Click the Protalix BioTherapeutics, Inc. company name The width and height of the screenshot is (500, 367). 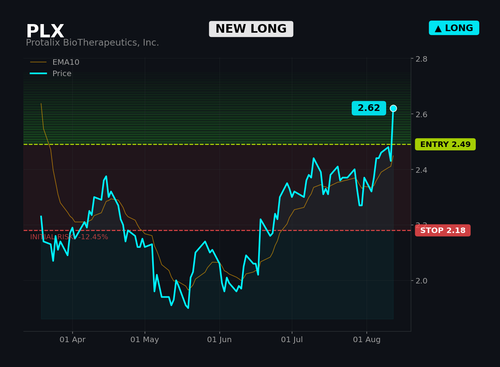tap(92, 43)
